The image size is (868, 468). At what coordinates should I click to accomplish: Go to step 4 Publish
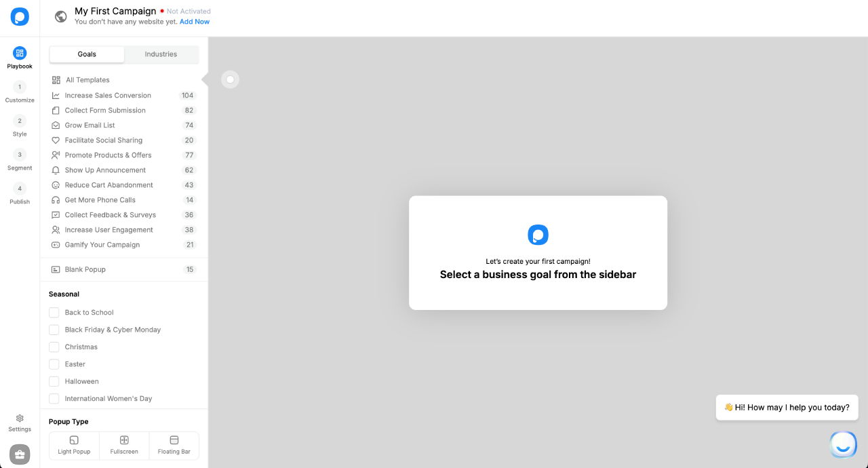click(20, 189)
